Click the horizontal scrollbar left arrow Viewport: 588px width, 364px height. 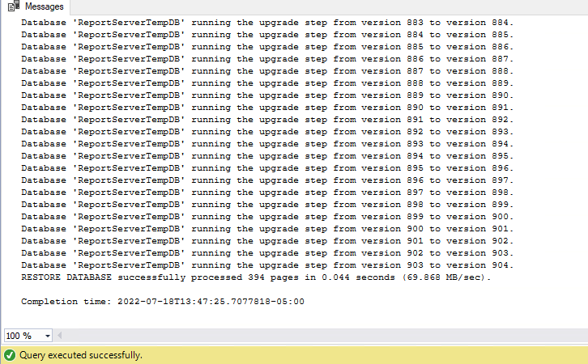(x=61, y=336)
